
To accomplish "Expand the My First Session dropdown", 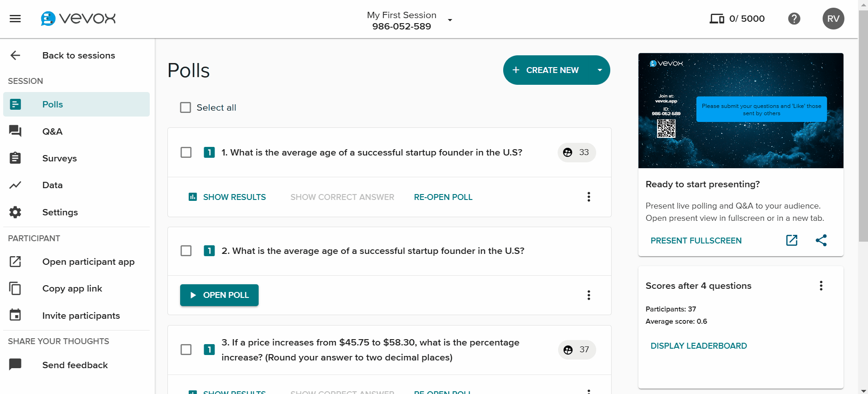I will (x=450, y=20).
